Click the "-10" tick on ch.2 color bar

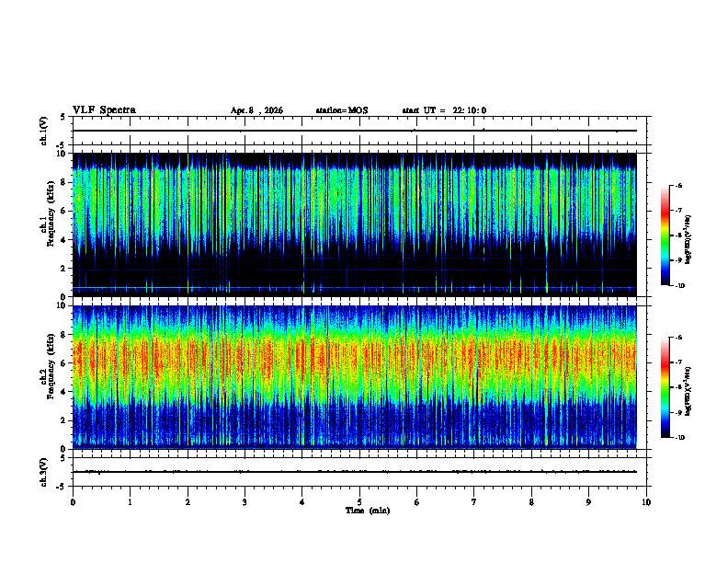(x=680, y=437)
